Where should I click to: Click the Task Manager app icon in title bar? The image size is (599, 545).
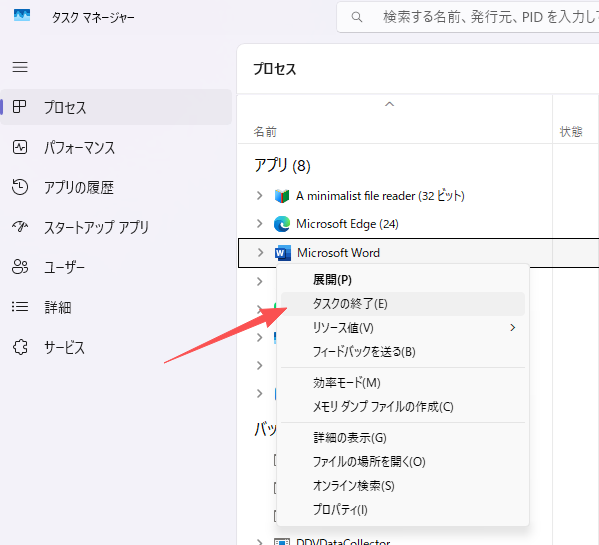pos(22,16)
